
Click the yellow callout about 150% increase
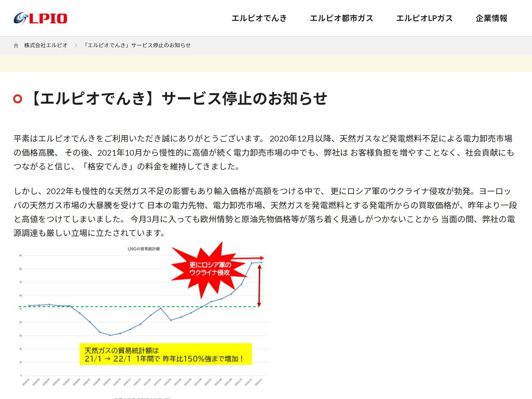point(165,354)
